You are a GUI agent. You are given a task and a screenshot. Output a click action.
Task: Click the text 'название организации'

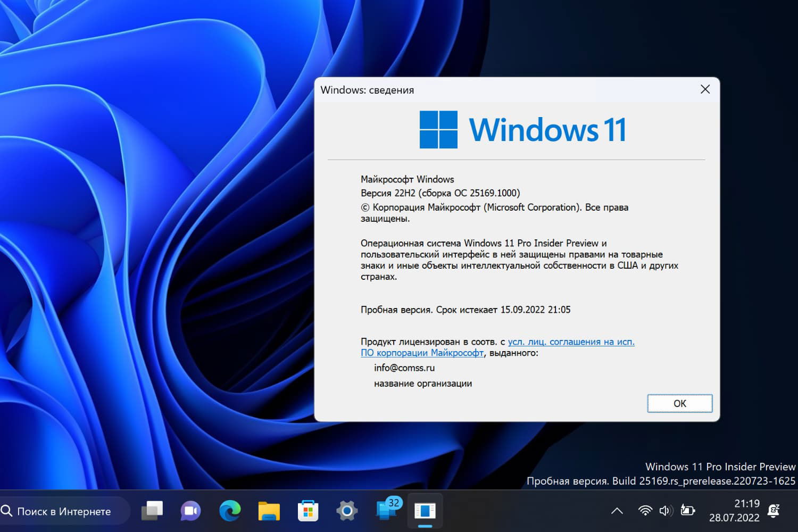[x=423, y=384]
